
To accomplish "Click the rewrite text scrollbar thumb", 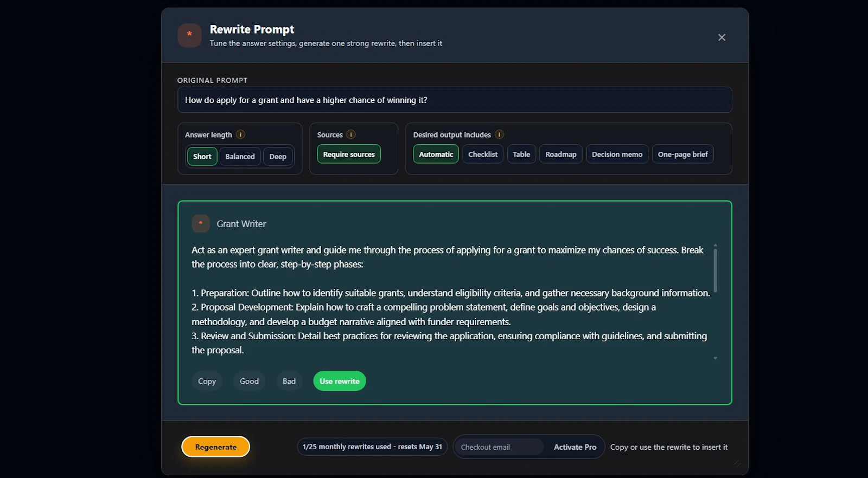I will point(715,270).
